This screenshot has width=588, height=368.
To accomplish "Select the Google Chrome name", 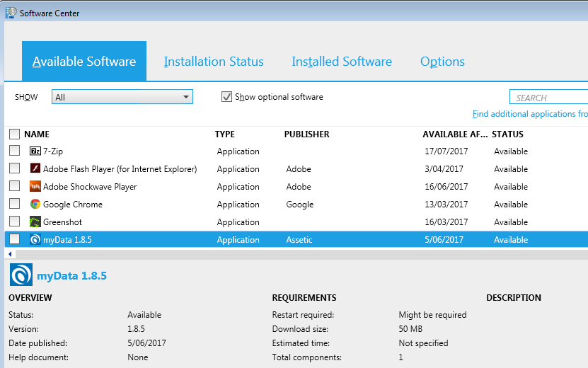I will tap(73, 205).
